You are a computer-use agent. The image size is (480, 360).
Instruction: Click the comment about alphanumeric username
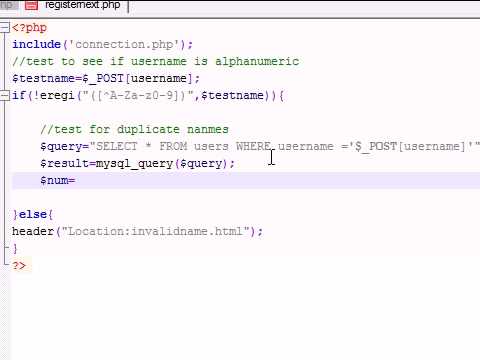pos(155,61)
